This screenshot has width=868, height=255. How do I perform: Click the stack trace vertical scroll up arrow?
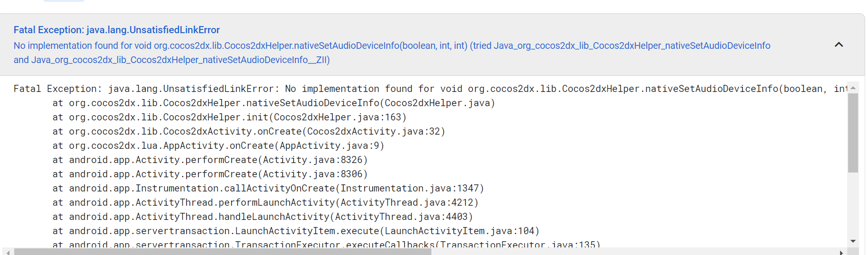[x=853, y=88]
